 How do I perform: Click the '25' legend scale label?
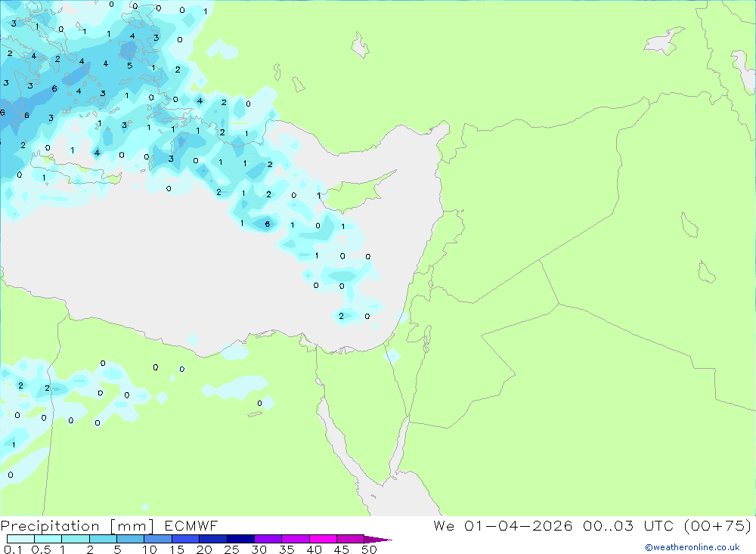point(231,549)
